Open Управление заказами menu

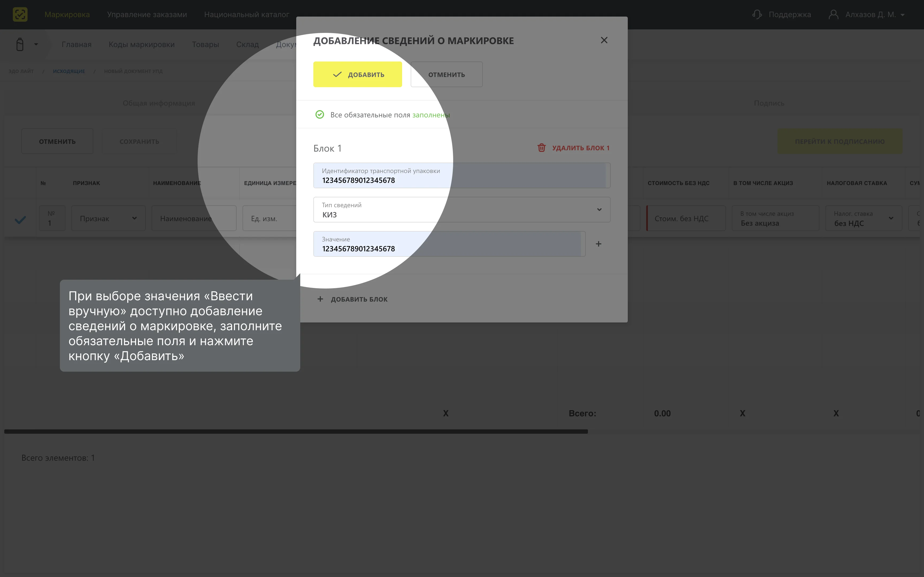pyautogui.click(x=147, y=14)
